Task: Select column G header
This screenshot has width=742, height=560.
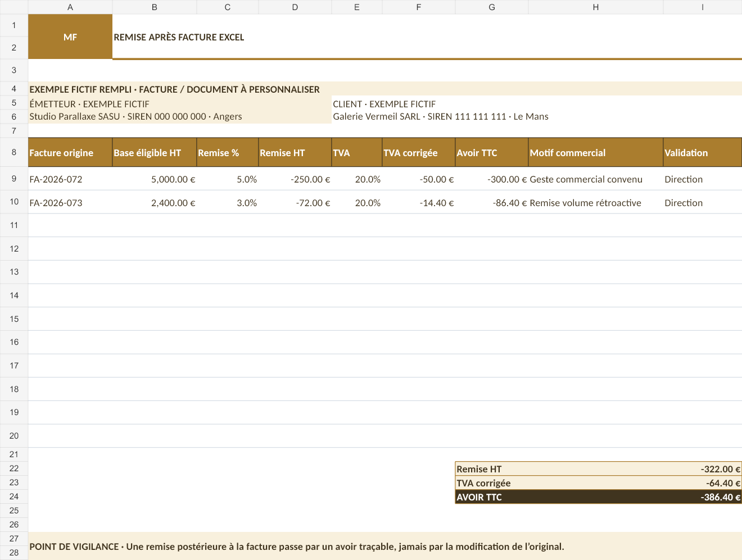Action: 492,7
